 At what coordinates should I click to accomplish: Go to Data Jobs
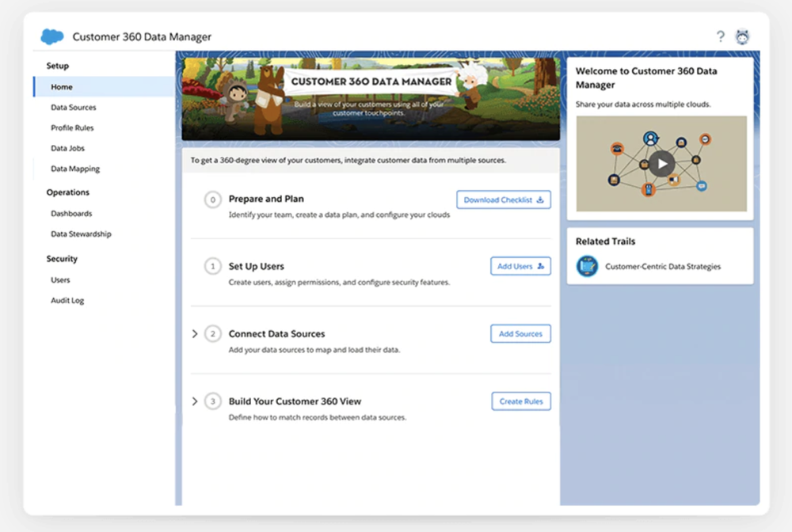pyautogui.click(x=67, y=148)
